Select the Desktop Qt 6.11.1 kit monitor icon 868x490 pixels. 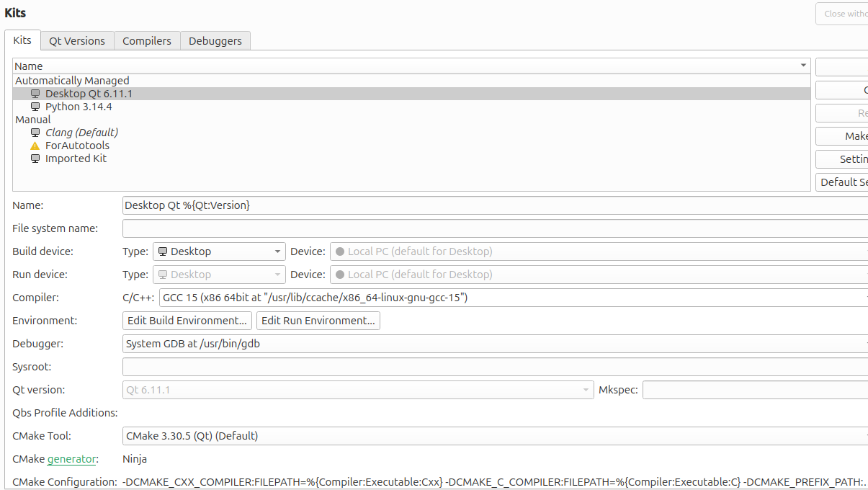(35, 94)
